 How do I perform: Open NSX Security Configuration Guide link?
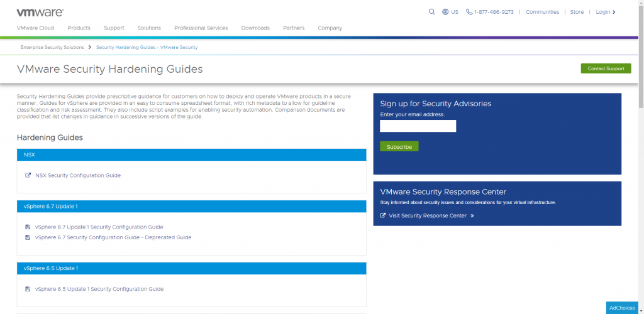(78, 175)
